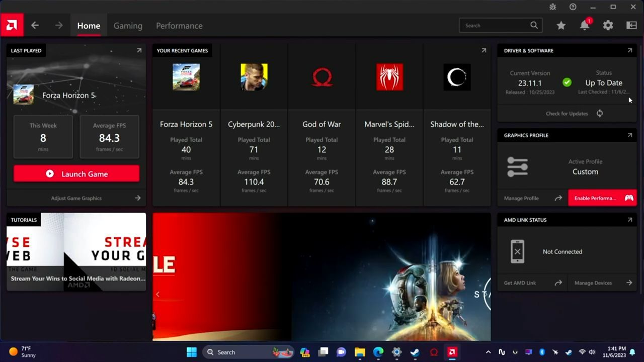Click the graphics profile sliders icon

517,166
